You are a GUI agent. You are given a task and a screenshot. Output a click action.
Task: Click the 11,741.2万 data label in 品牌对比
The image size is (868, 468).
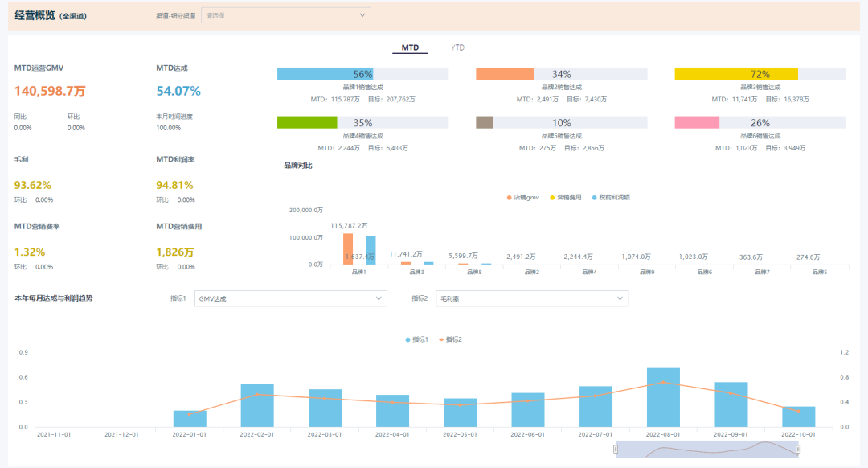[x=406, y=254]
